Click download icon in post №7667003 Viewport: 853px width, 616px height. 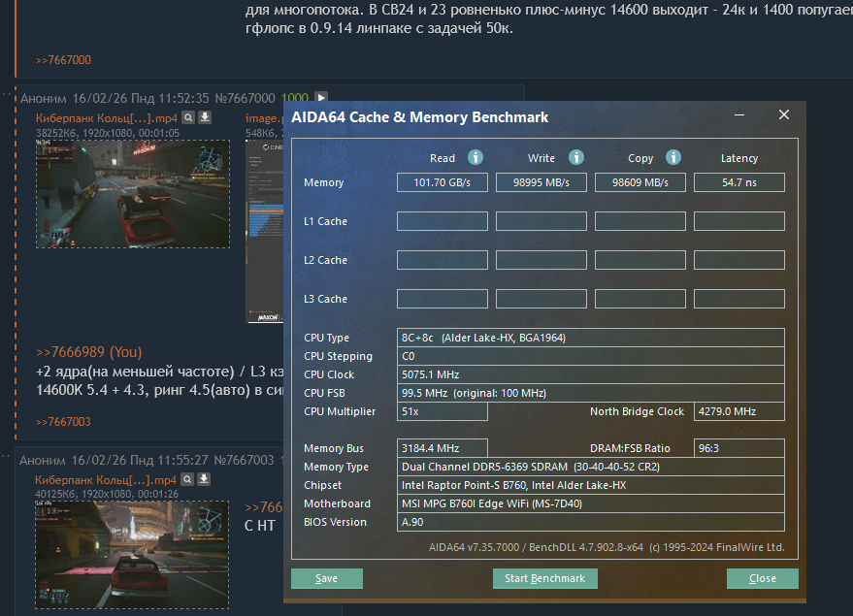pos(204,479)
